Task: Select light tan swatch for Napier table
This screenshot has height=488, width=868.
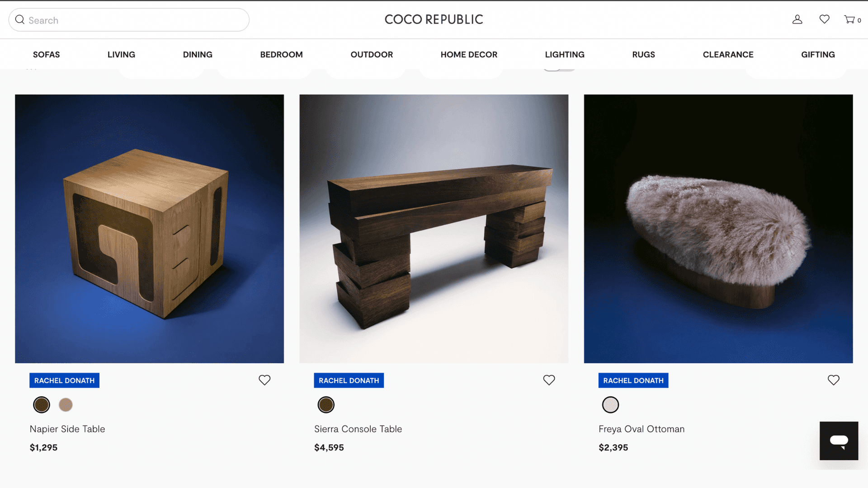Action: pos(66,404)
